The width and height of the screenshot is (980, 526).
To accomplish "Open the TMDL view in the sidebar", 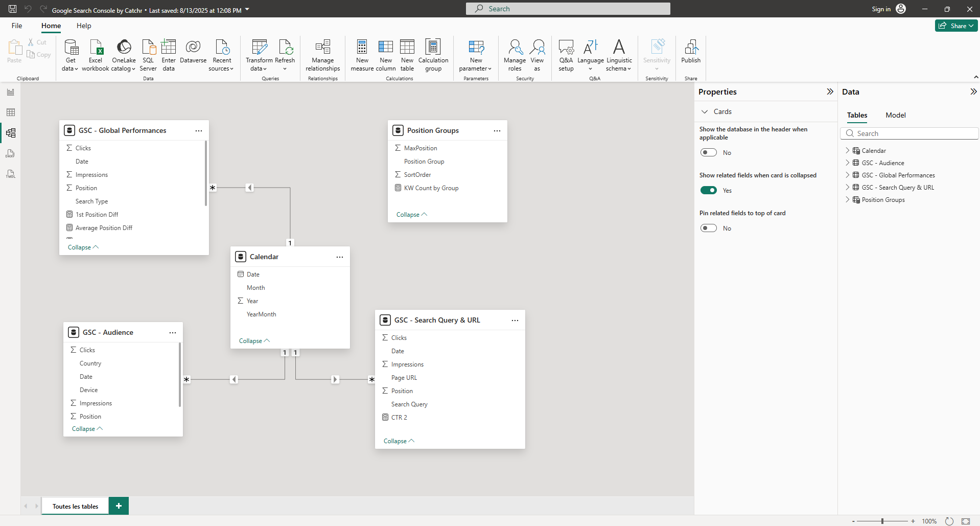I will click(x=10, y=174).
